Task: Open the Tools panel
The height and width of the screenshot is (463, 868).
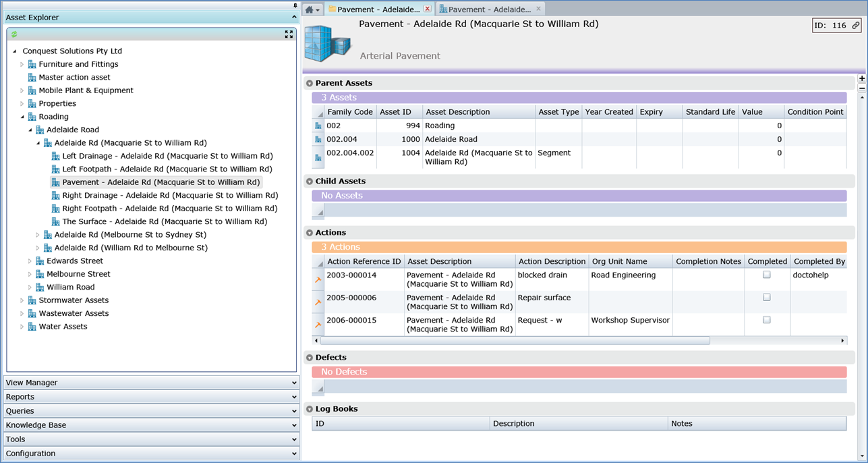Action: (151, 439)
